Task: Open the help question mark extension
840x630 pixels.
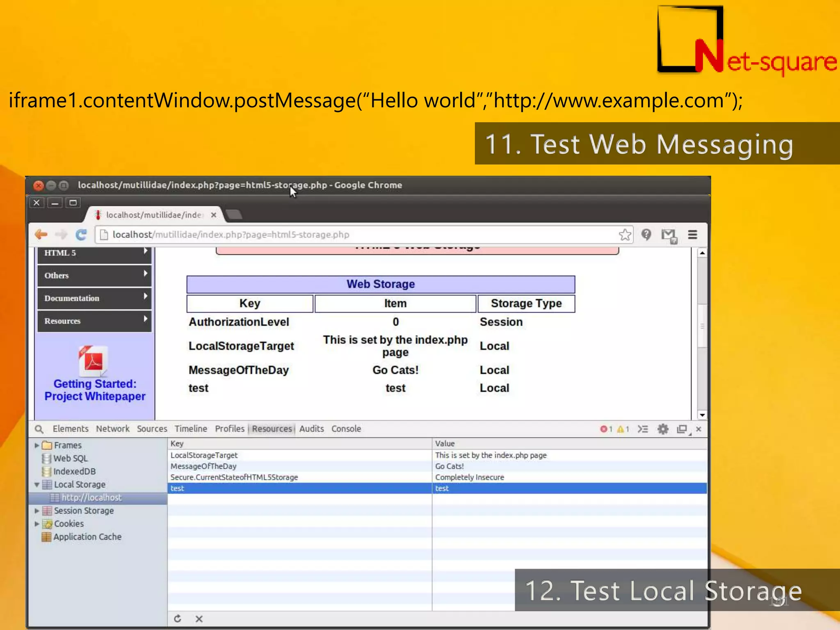Action: click(646, 235)
